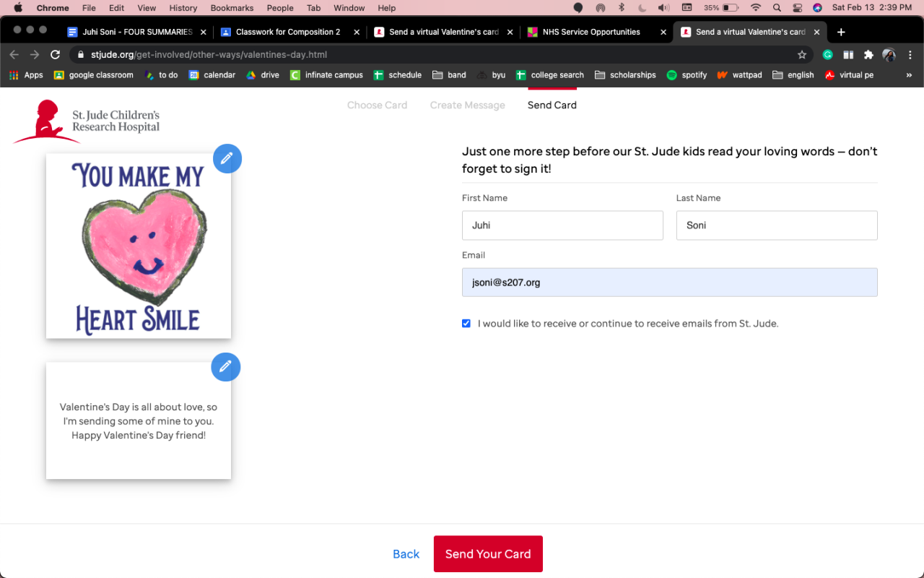Image resolution: width=924 pixels, height=578 pixels.
Task: Open the spotify bookmark
Action: pyautogui.click(x=687, y=75)
